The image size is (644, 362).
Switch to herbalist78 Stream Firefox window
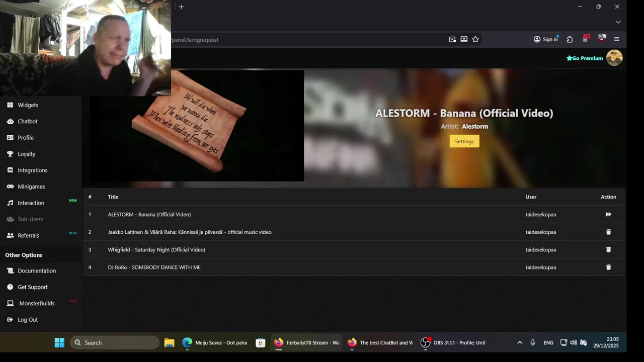point(306,342)
